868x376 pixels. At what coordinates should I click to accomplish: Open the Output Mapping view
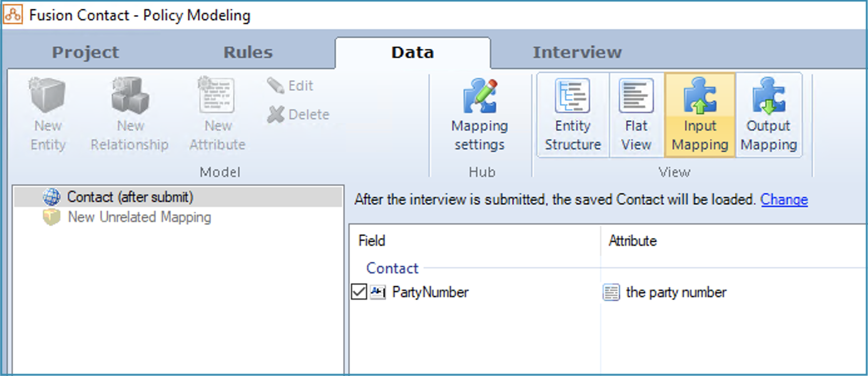point(768,115)
